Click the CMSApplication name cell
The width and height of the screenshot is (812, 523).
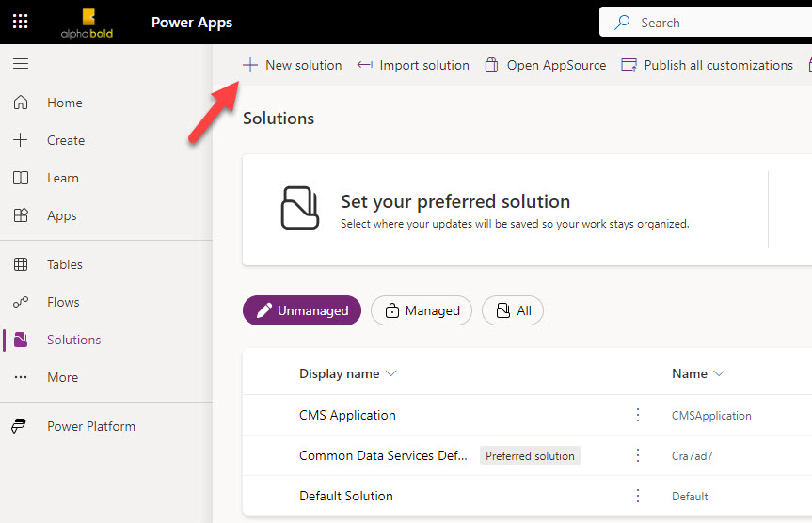(711, 415)
